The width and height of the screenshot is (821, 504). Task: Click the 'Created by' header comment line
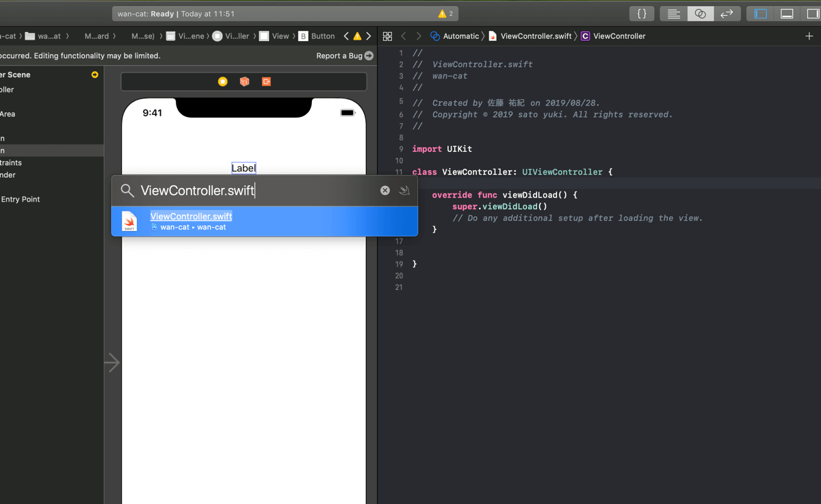coord(506,103)
